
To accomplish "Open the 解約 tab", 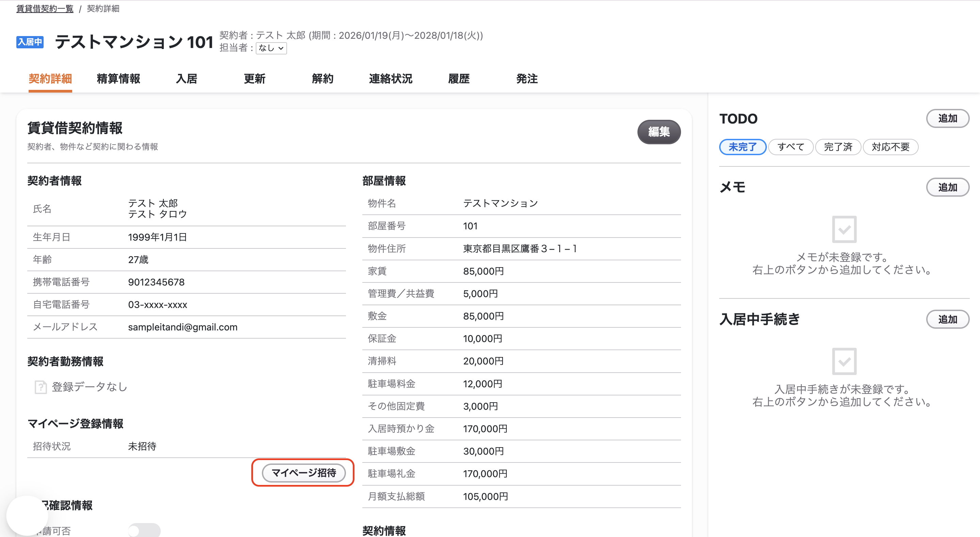I will (x=322, y=79).
